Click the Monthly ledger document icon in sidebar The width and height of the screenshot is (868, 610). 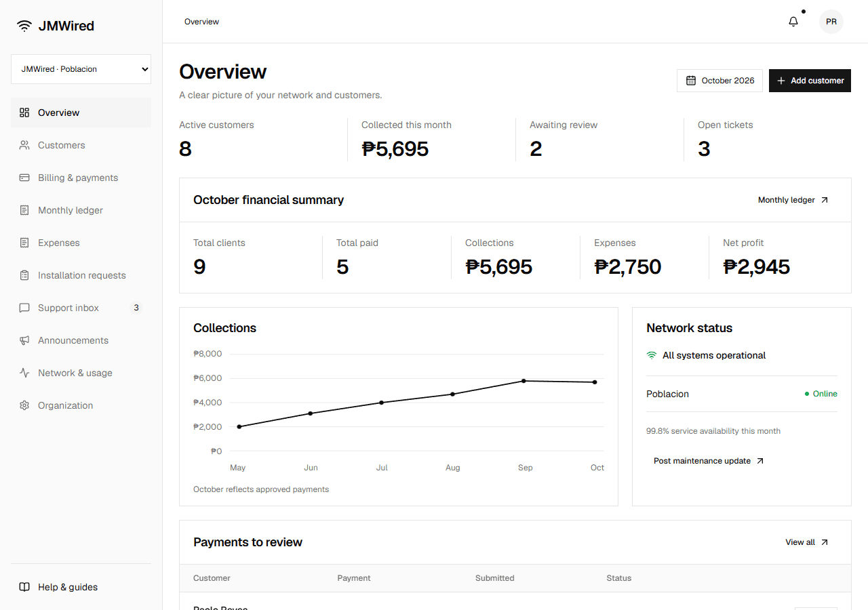pyautogui.click(x=24, y=210)
